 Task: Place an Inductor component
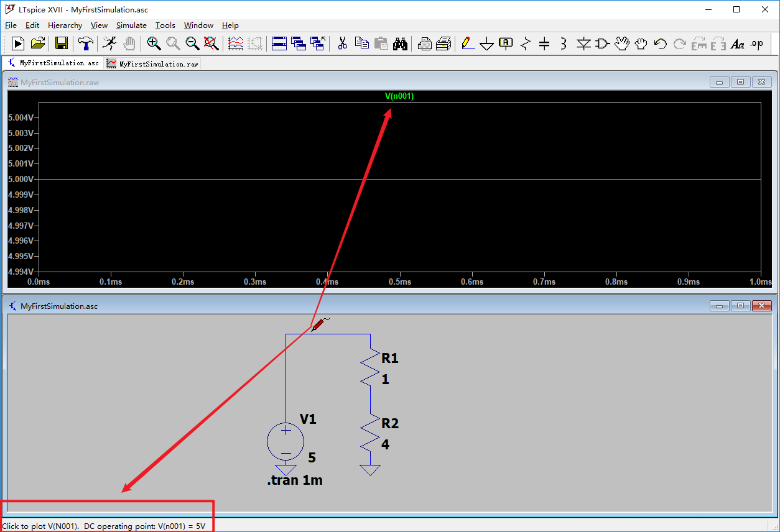(564, 44)
